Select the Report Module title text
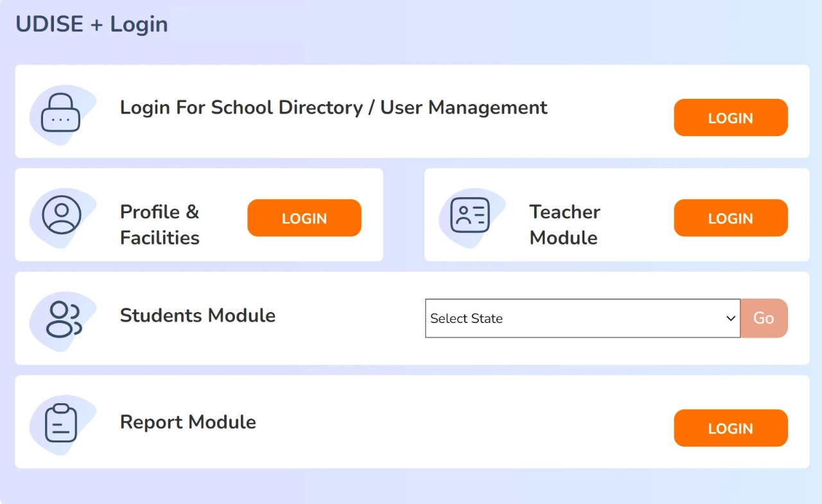This screenshot has width=822, height=504. click(188, 422)
